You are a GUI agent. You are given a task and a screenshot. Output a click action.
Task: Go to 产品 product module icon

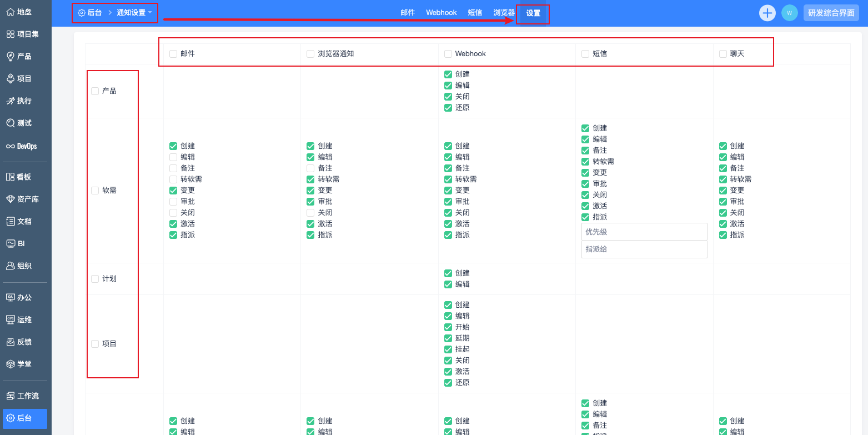point(10,56)
